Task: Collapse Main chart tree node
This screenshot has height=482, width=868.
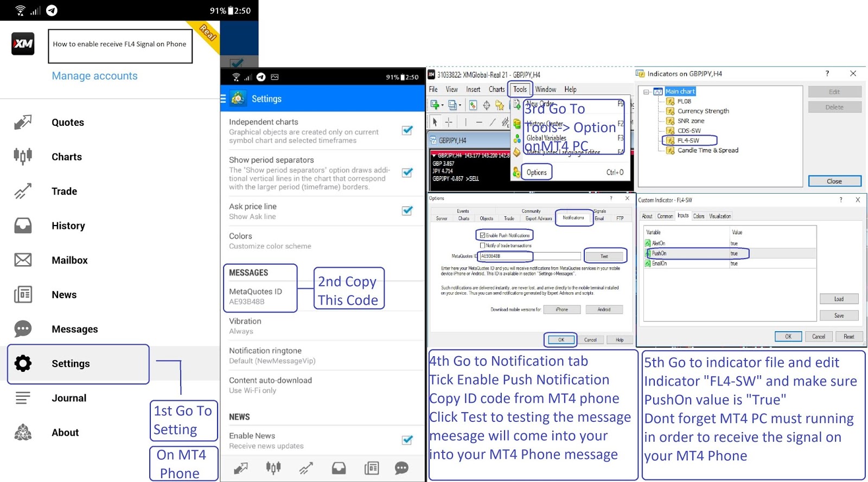Action: coord(646,92)
